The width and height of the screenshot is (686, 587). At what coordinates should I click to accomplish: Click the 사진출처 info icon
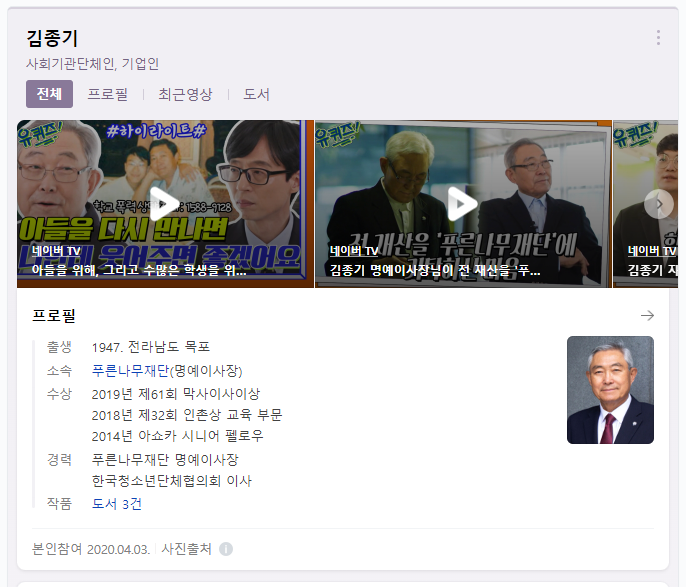pos(226,549)
